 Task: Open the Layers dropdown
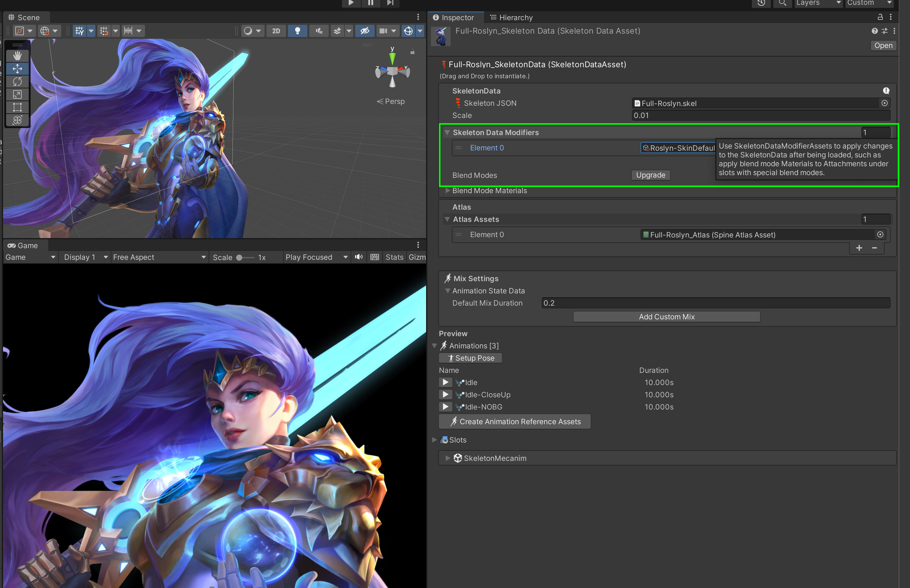tap(818, 3)
